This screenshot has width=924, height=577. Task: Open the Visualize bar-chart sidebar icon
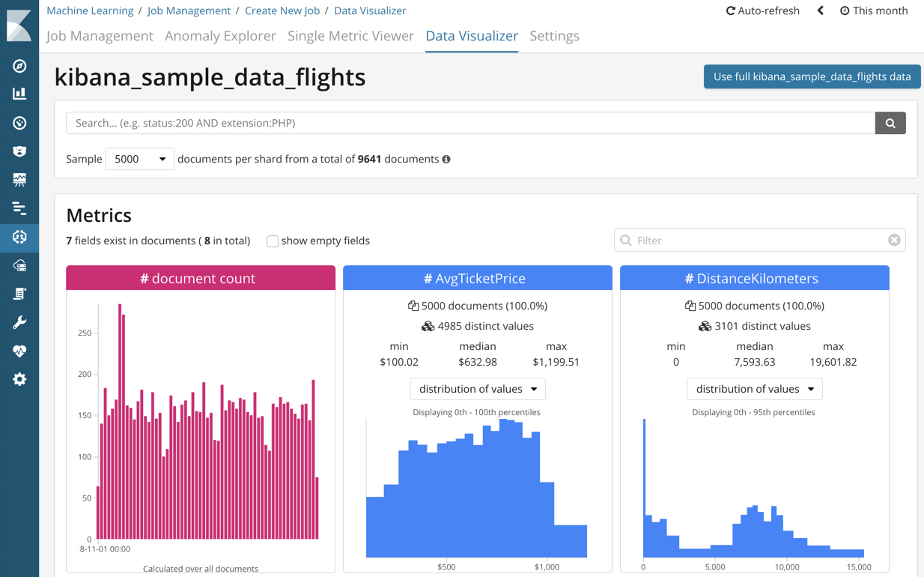pyautogui.click(x=19, y=93)
